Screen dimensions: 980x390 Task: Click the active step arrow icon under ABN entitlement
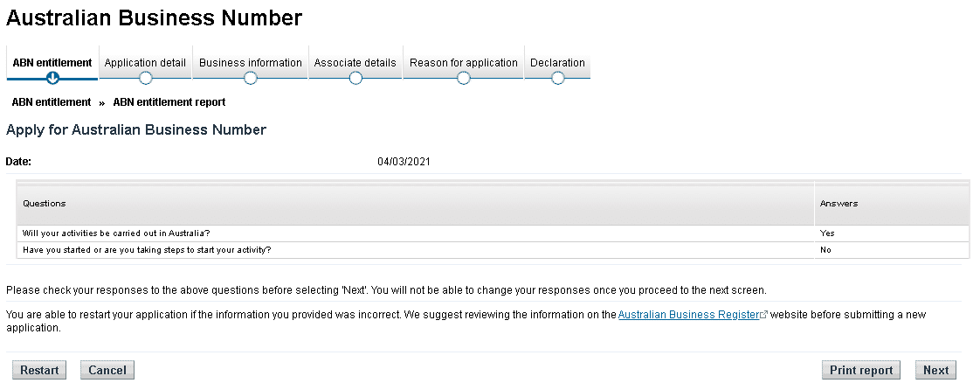tap(52, 78)
